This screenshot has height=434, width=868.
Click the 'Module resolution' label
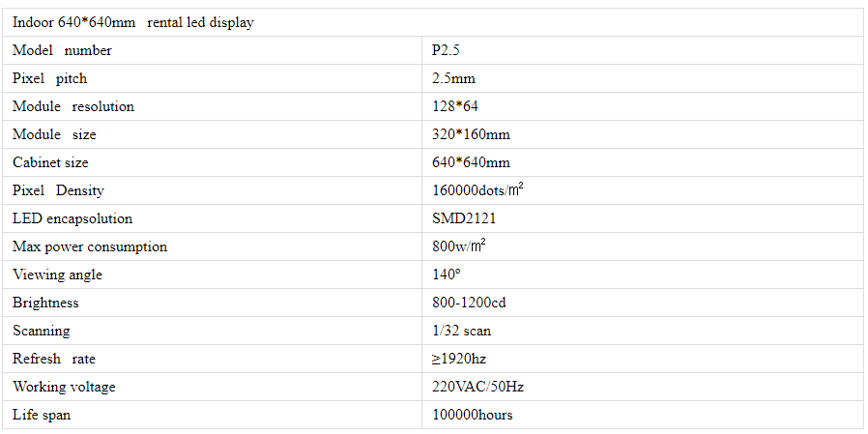[x=73, y=106]
